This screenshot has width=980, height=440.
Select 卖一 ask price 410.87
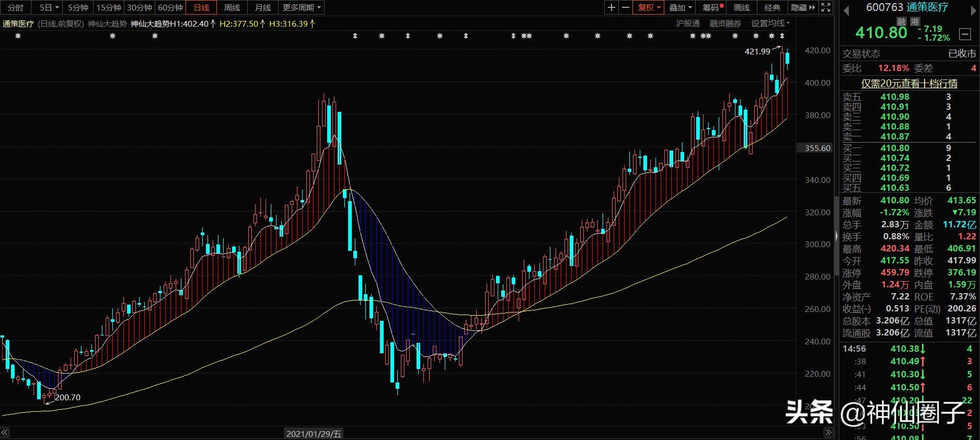tap(895, 136)
